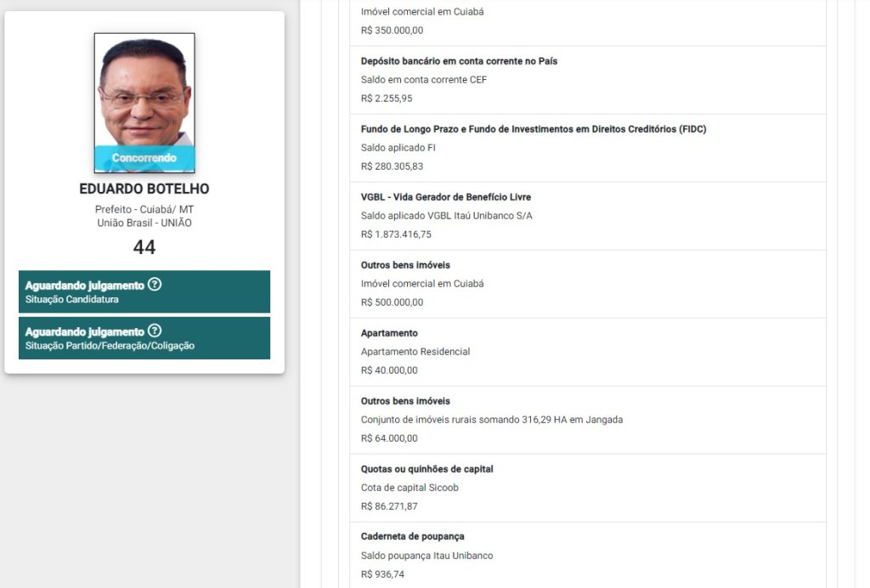The height and width of the screenshot is (588, 870).
Task: Click value R$ 64.000,00
Action: click(389, 438)
